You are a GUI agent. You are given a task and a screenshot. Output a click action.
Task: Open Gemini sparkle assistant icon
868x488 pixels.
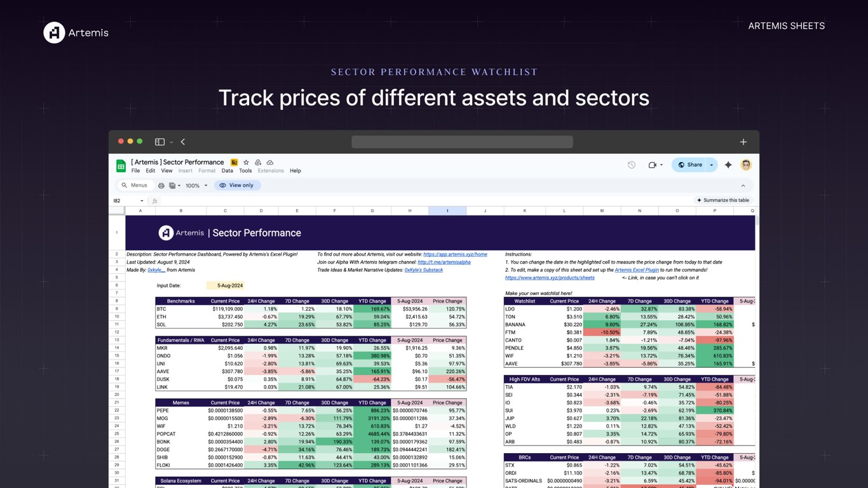(728, 165)
